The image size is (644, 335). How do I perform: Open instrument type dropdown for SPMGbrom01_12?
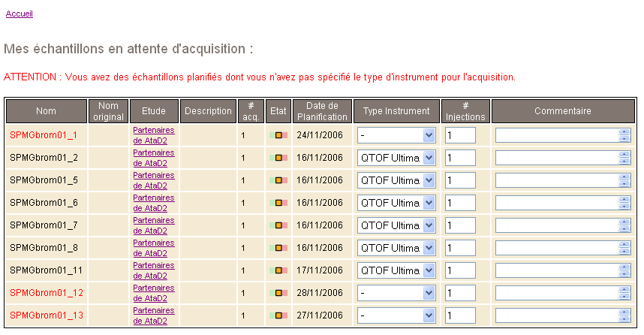point(396,293)
